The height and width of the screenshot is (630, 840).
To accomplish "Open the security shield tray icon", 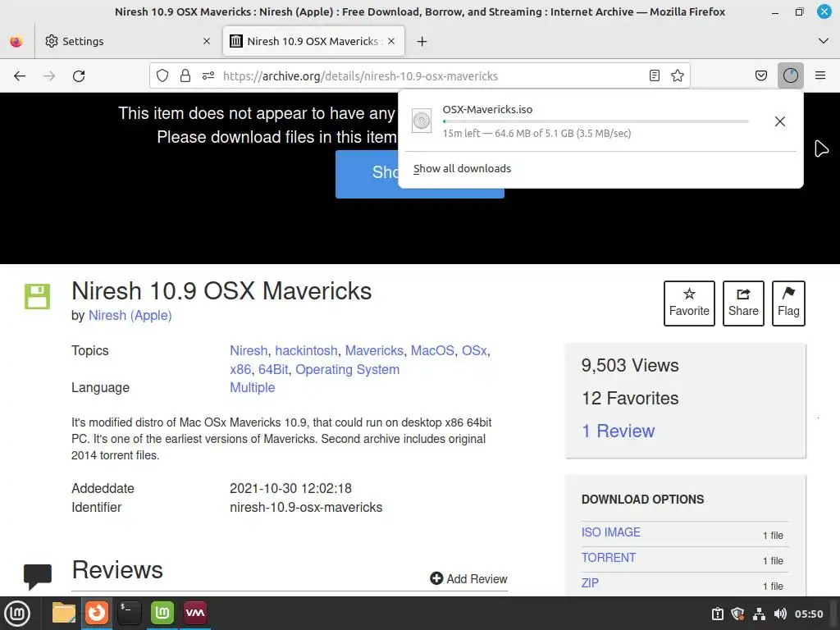I will [737, 614].
